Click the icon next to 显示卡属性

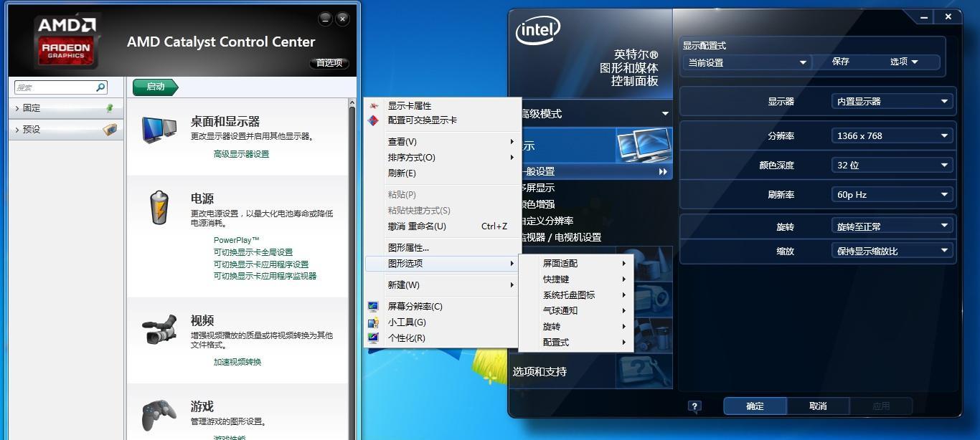pyautogui.click(x=374, y=106)
